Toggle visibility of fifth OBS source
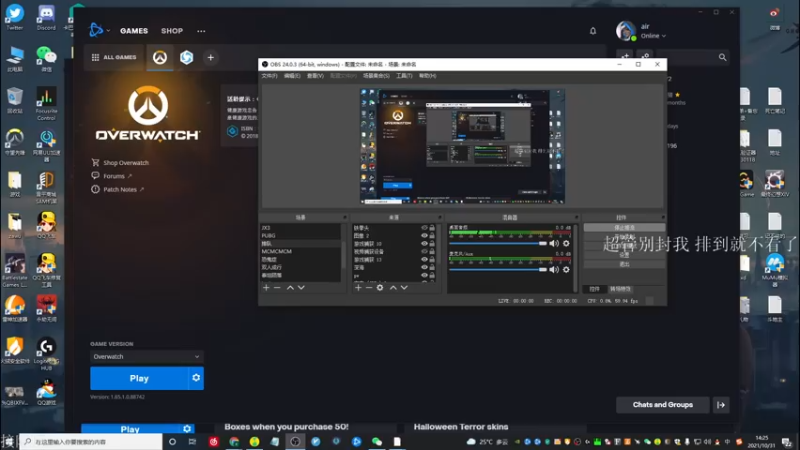This screenshot has height=450, width=800. click(x=424, y=259)
